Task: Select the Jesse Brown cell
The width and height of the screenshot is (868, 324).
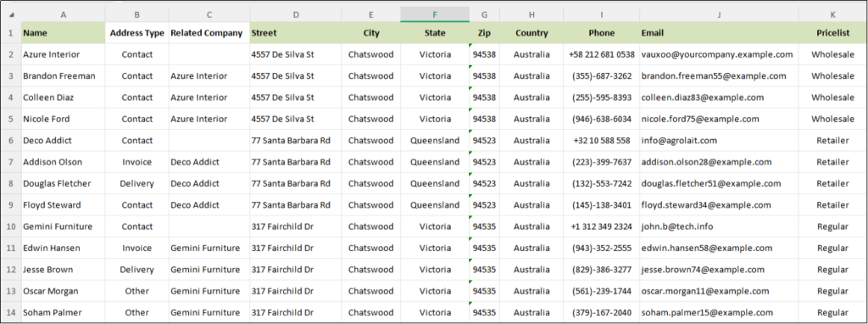Action: (63, 270)
